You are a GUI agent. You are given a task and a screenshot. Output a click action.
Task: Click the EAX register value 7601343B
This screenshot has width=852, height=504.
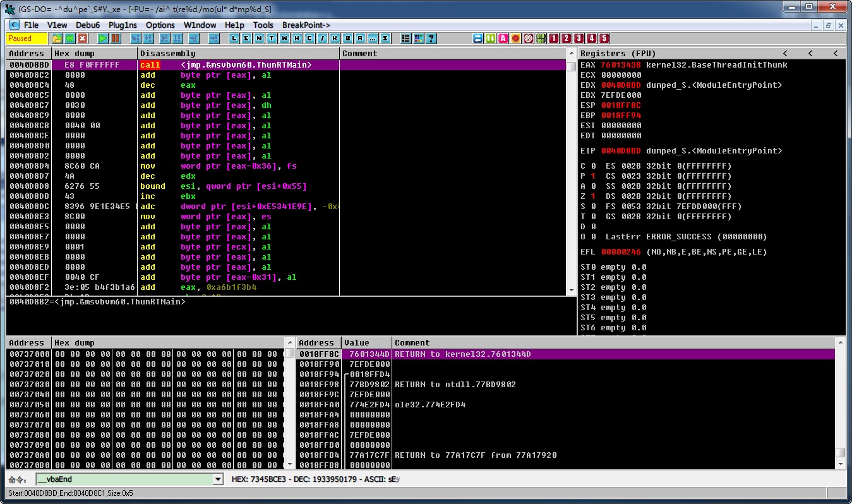pyautogui.click(x=621, y=65)
